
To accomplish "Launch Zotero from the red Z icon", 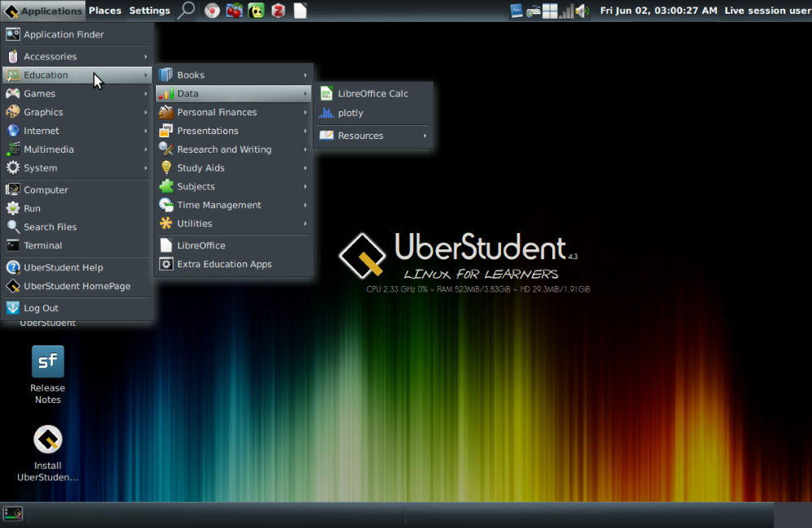I will 279,11.
